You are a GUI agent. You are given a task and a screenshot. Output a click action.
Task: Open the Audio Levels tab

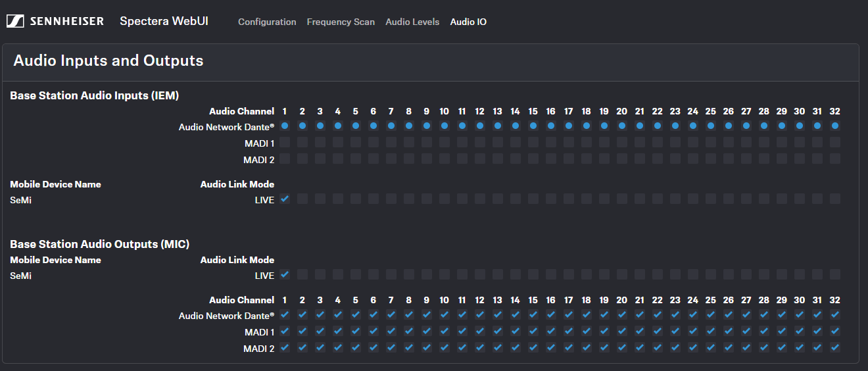click(x=412, y=22)
